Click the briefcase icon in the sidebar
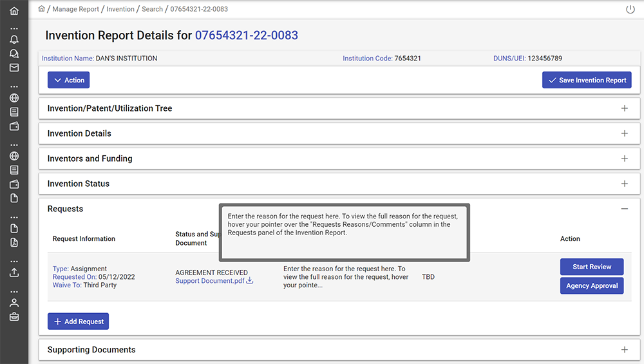 pos(14,316)
